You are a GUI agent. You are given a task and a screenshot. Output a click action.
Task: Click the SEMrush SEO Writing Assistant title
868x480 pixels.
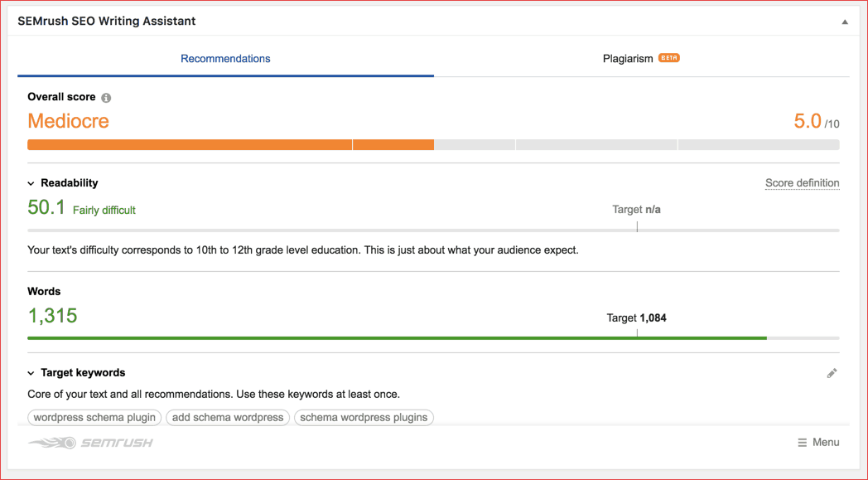coord(107,21)
